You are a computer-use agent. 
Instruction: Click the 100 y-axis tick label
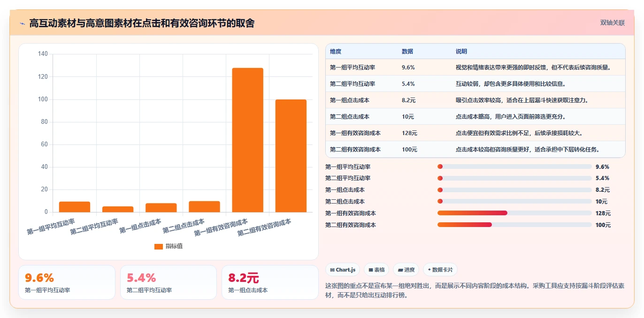43,99
